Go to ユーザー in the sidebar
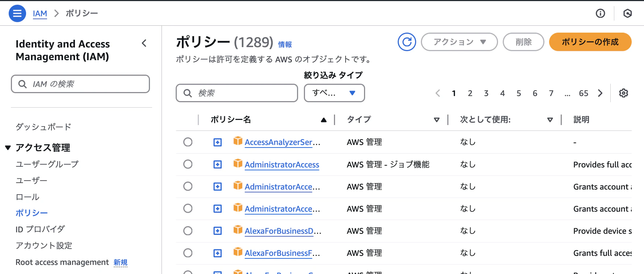This screenshot has width=644, height=274. pos(32,180)
